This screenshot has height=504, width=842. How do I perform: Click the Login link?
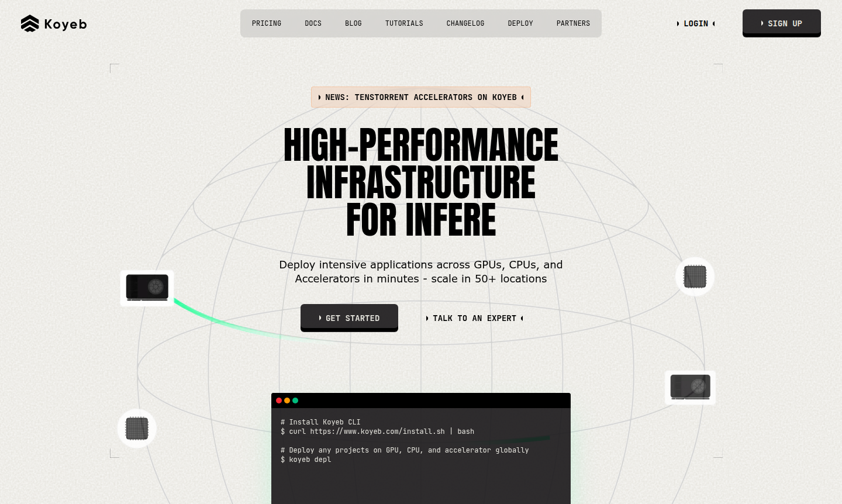pos(696,23)
